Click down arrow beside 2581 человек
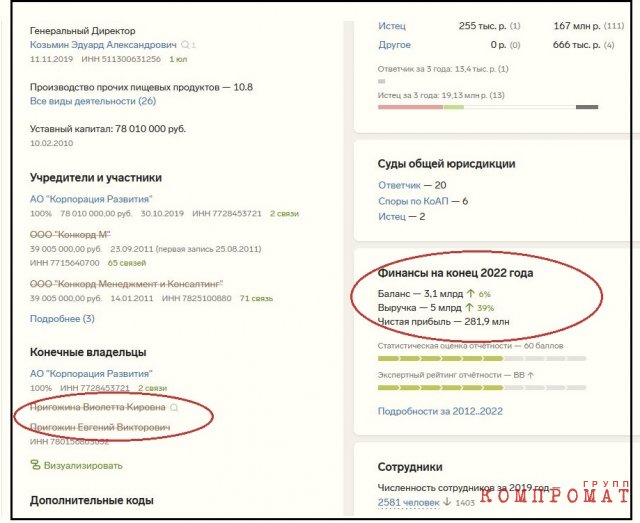 (x=447, y=502)
